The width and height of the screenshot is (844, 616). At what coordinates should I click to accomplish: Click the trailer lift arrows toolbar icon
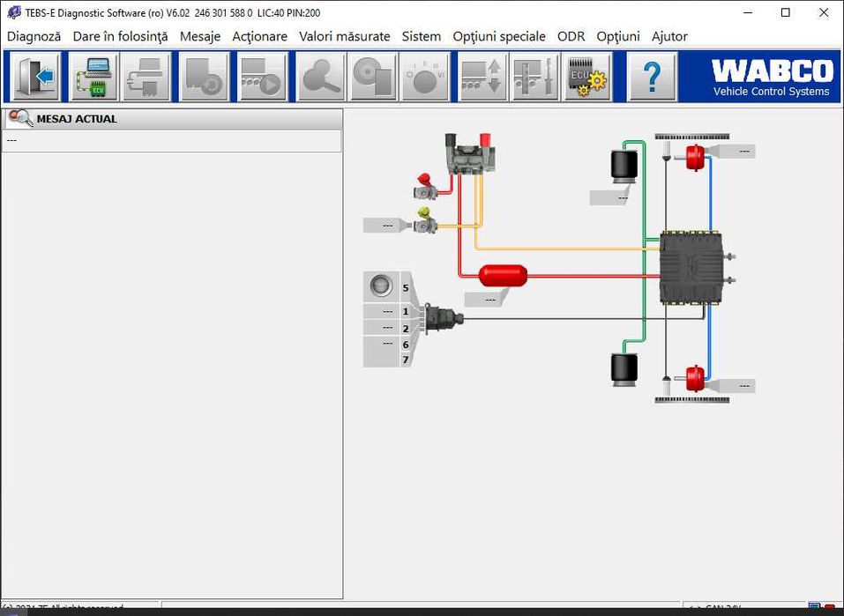[482, 77]
